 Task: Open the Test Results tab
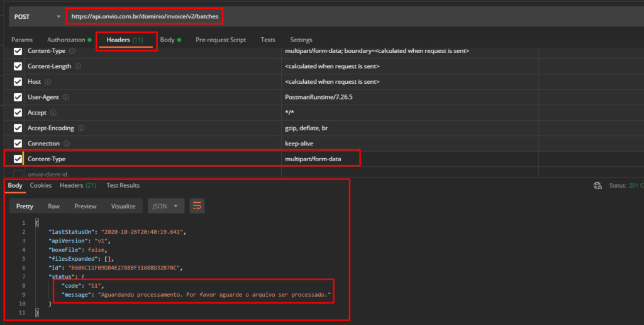[x=123, y=186]
